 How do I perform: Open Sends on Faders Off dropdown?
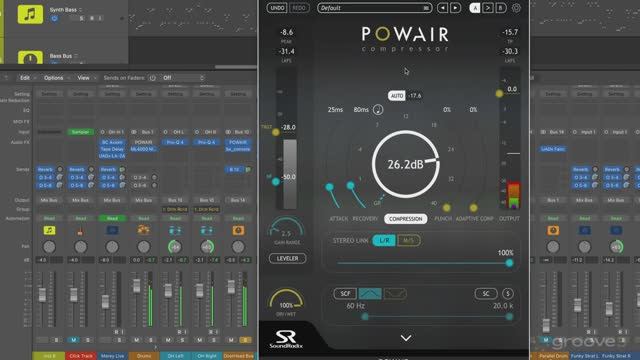pos(182,78)
